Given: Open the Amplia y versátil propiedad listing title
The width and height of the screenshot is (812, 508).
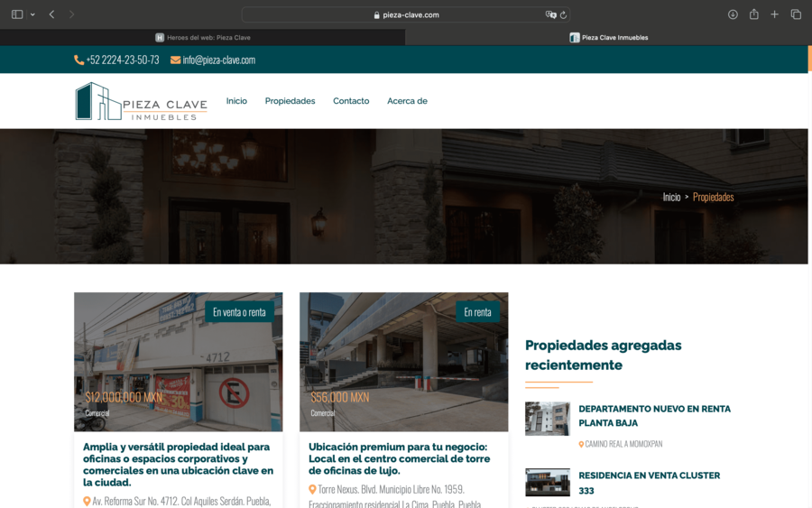Looking at the screenshot, I should pos(178,465).
